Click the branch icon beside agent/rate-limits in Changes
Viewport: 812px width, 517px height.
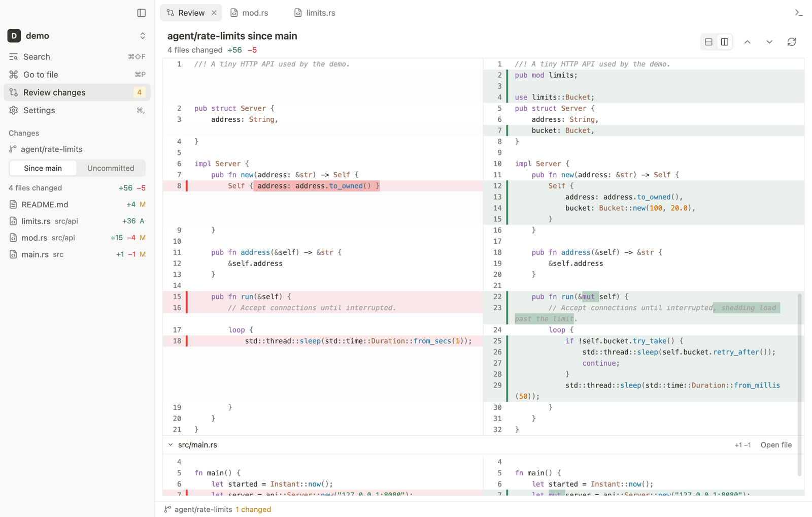point(13,149)
